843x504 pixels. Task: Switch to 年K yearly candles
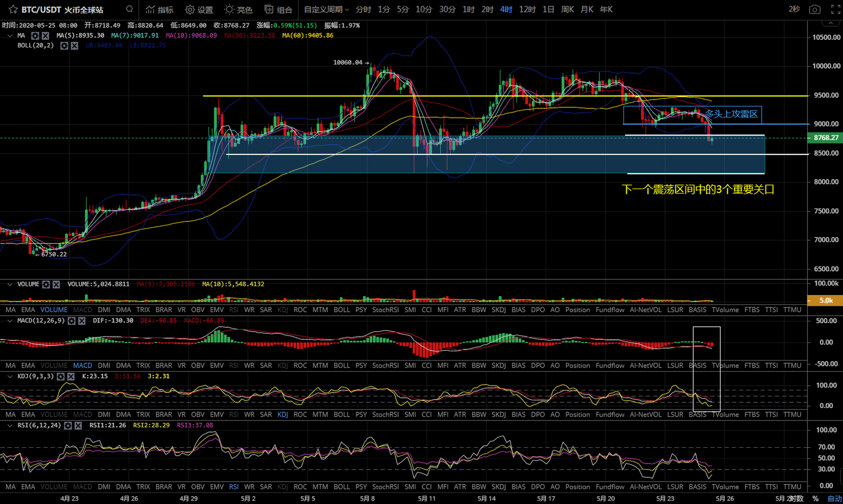pos(606,9)
